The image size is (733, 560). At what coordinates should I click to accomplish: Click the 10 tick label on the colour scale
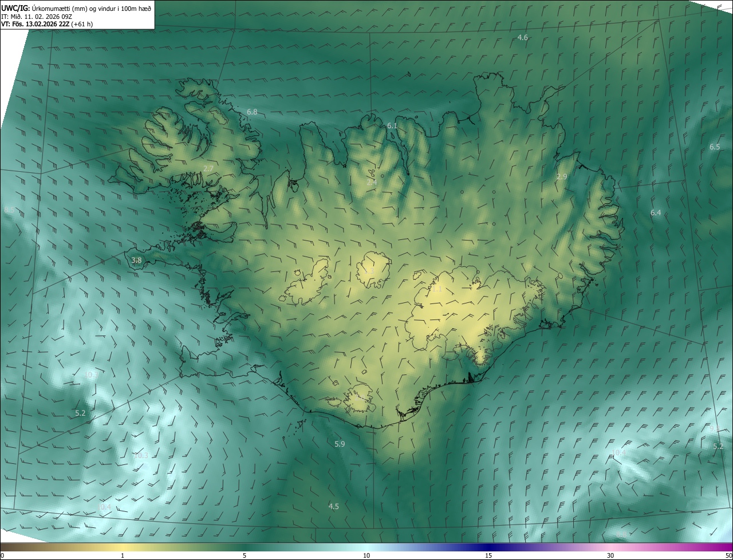coord(366,556)
